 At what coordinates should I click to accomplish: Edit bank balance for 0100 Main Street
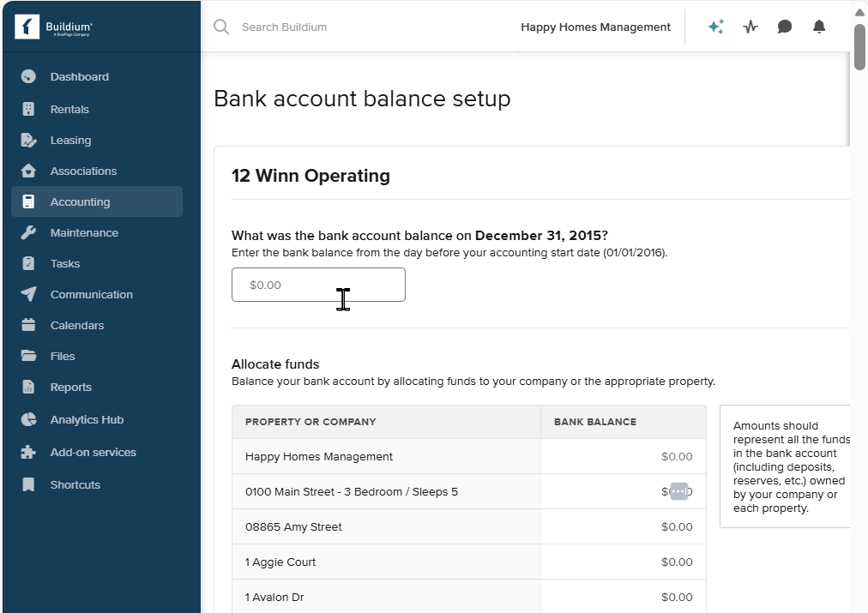624,491
